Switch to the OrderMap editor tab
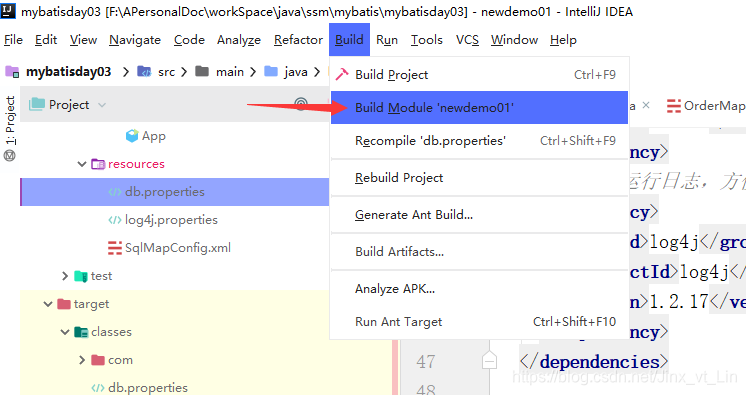Viewport: 746px width, 395px height. [706, 106]
